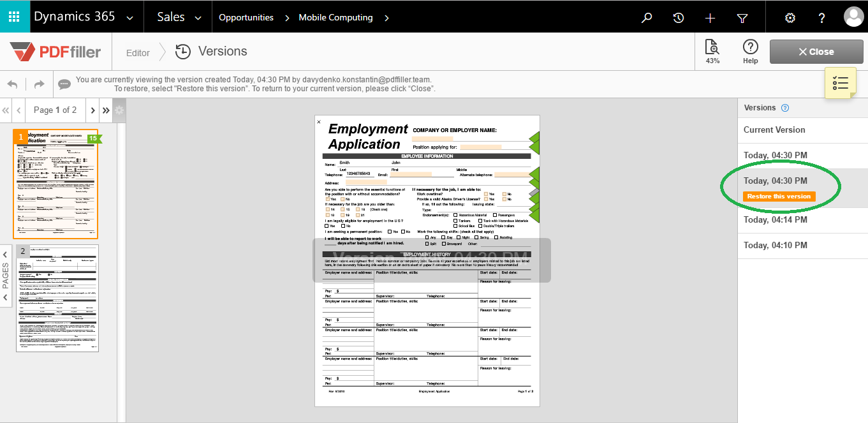Restore this version button

[x=779, y=197]
